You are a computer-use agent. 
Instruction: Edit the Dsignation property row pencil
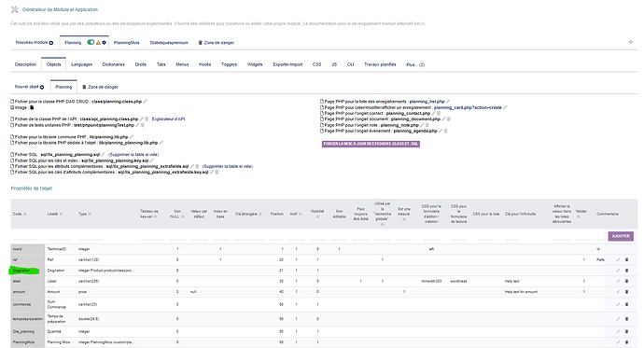(x=618, y=271)
